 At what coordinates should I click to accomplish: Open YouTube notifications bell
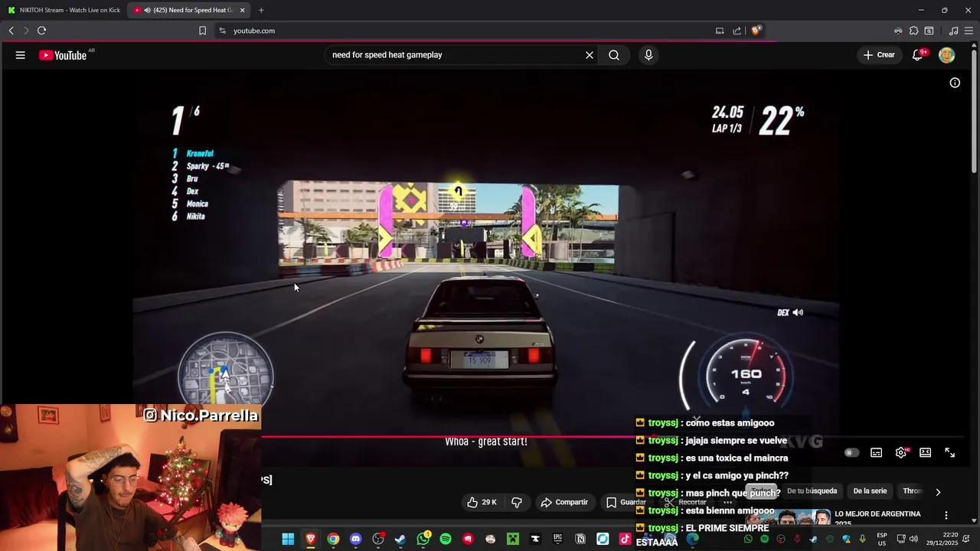(x=917, y=55)
